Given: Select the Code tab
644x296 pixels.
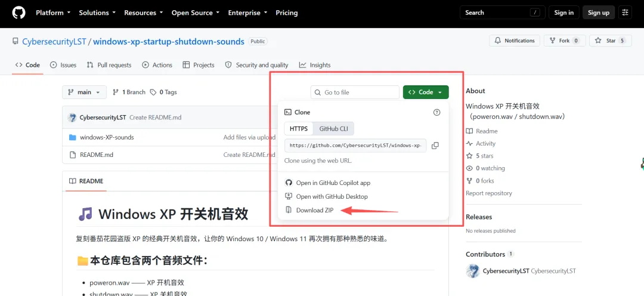Looking at the screenshot, I should (27, 65).
